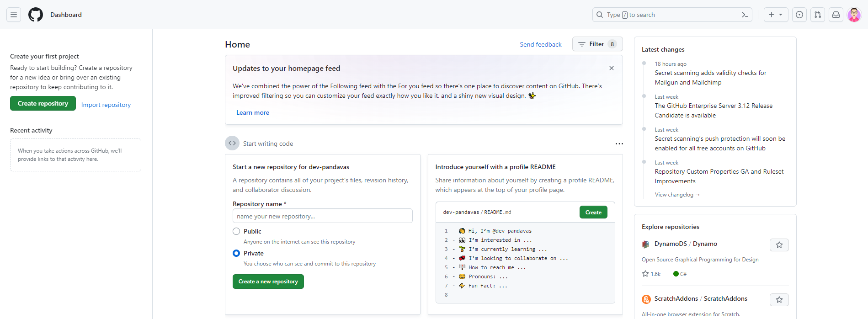Image resolution: width=868 pixels, height=319 pixels.
Task: Open the Issues icon in header
Action: click(799, 15)
